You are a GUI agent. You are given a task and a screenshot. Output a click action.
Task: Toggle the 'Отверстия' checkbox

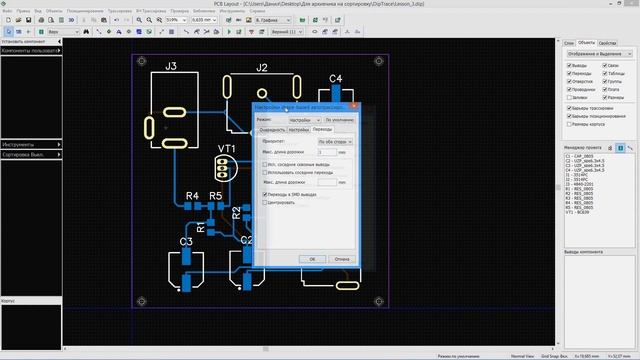(x=569, y=82)
